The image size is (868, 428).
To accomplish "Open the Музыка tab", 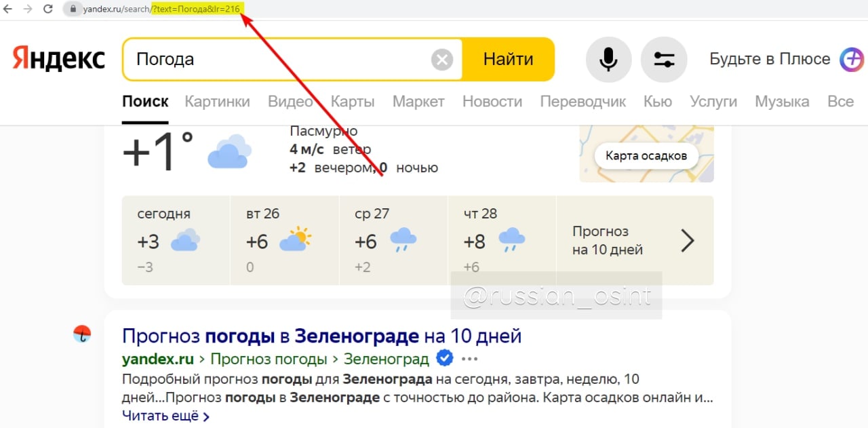I will pyautogui.click(x=782, y=102).
